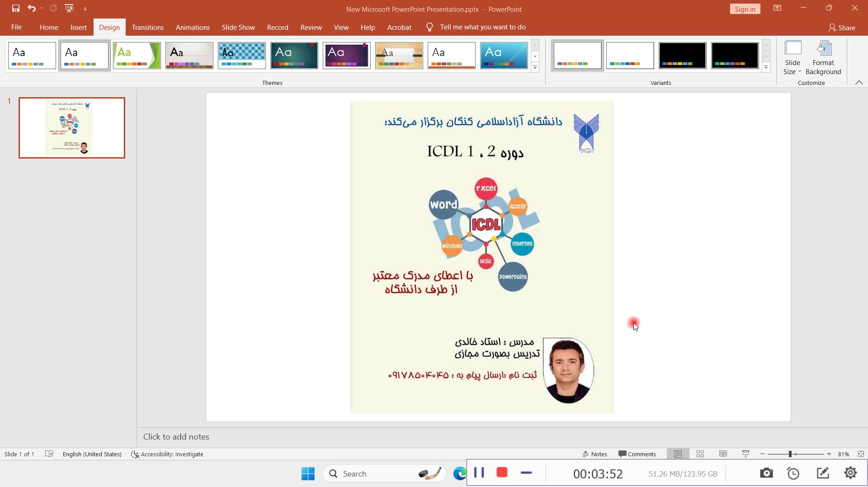Select the second white variant with green accents
The height and width of the screenshot is (487, 868).
[630, 56]
